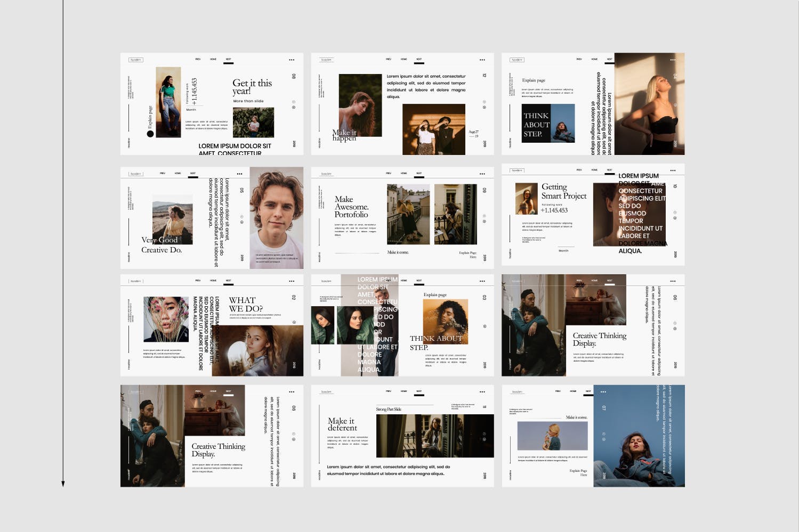
Task: Go to NEXT on "WHAT WE DO?" slide
Action: pyautogui.click(x=228, y=281)
